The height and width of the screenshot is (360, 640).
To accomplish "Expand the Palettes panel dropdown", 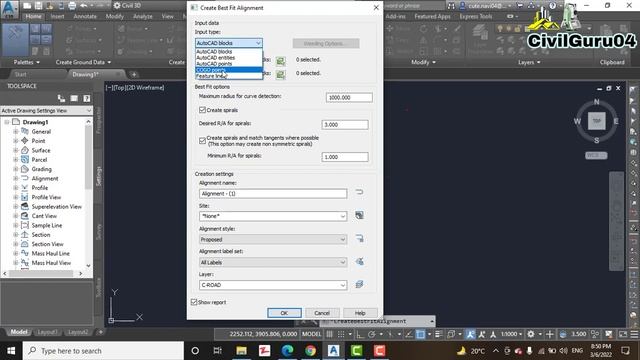I will 27,62.
